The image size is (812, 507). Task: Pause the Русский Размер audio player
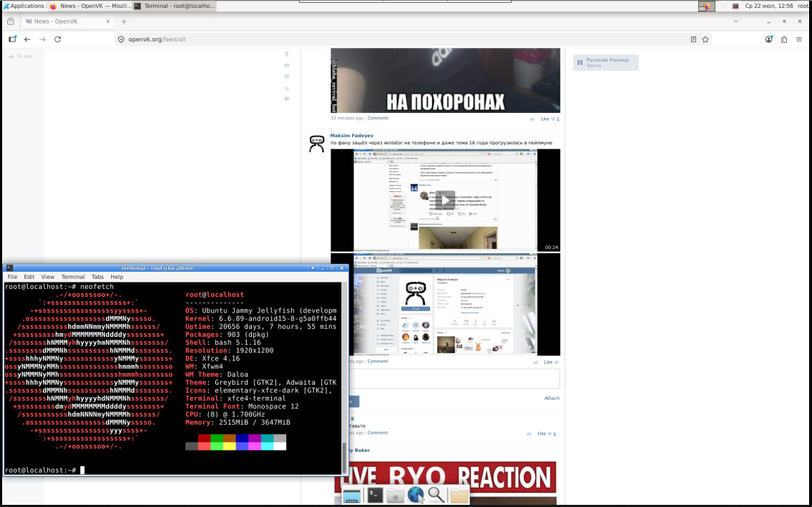(x=579, y=63)
